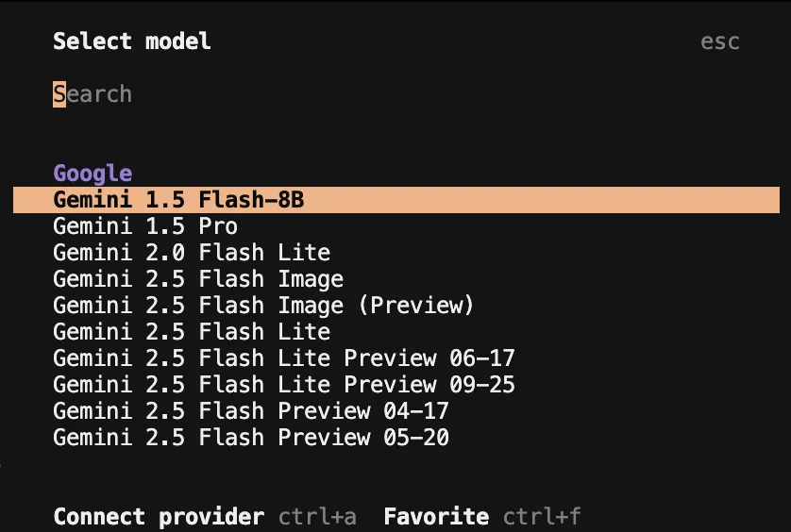Select Gemini 2.5 Flash Image (Preview)
The image size is (791, 532).
(263, 306)
